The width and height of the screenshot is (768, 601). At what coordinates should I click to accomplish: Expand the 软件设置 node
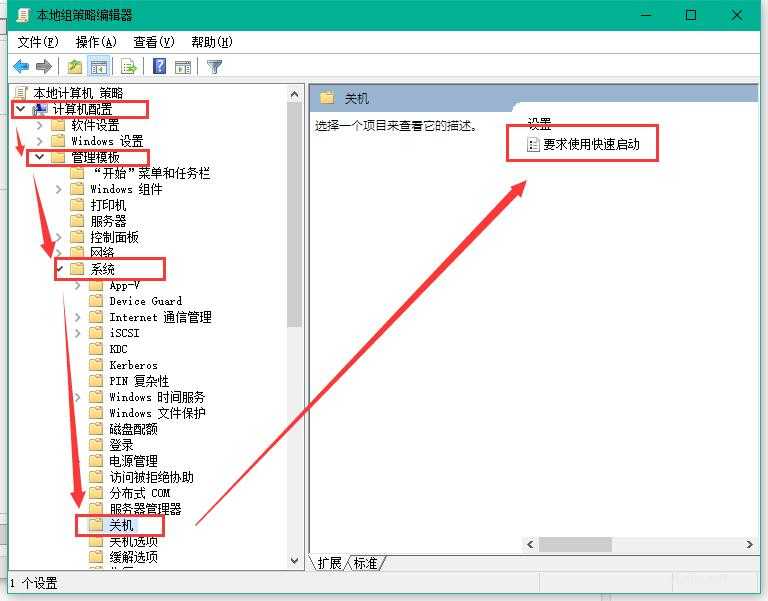(x=40, y=125)
